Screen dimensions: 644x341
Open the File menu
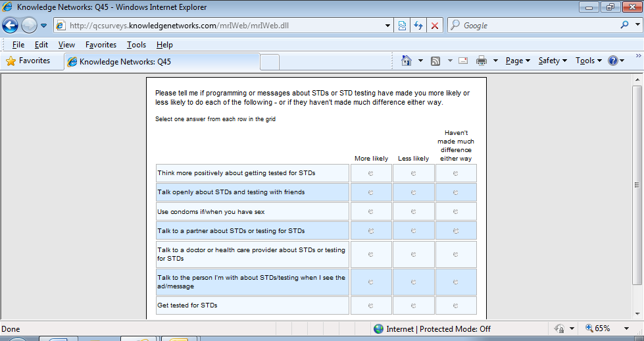[x=18, y=45]
